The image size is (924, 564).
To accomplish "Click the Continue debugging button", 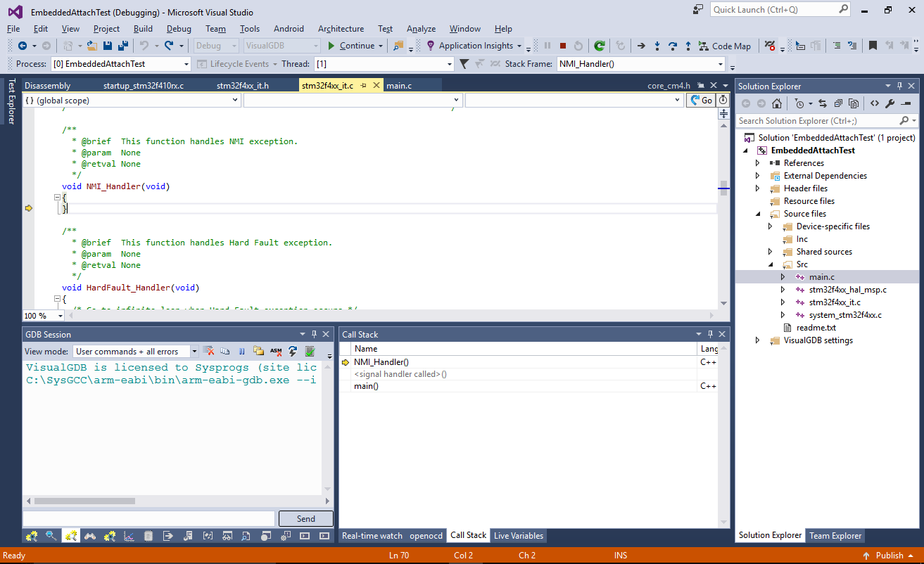I will [351, 46].
